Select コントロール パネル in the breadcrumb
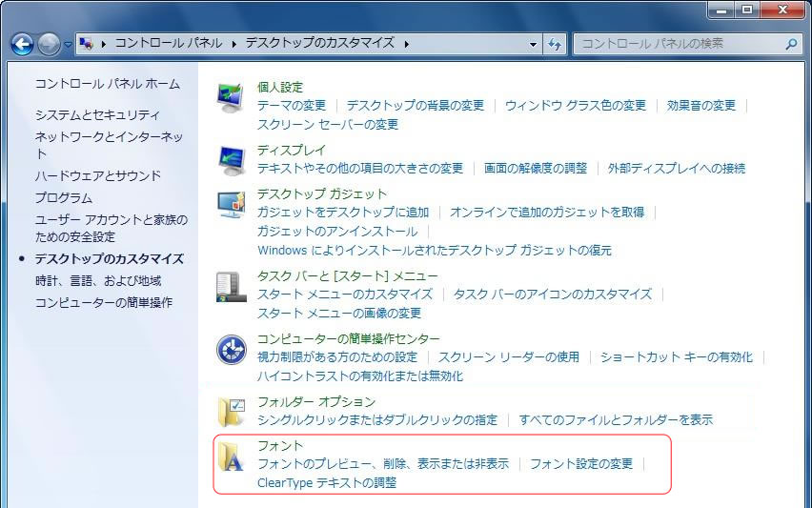The width and height of the screenshot is (812, 508). (169, 44)
